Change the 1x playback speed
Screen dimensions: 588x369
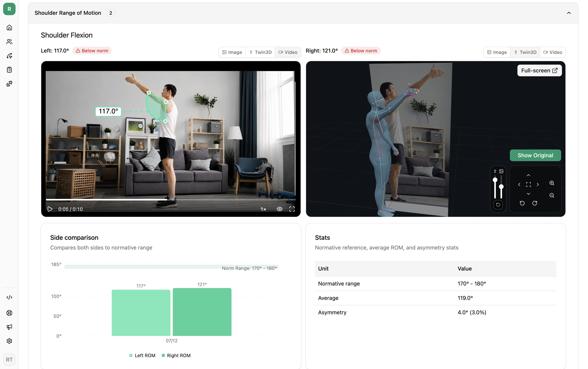pos(263,209)
